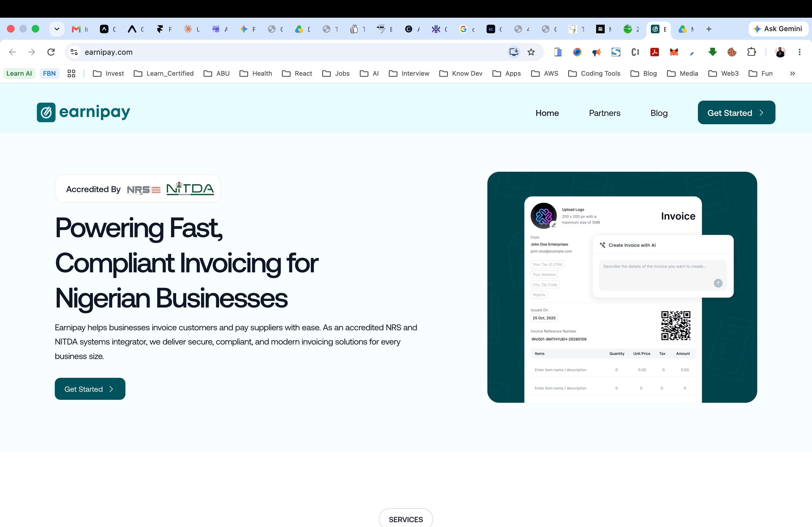The image size is (812, 527).
Task: Expand the Web3 bookmark folder
Action: (723, 73)
